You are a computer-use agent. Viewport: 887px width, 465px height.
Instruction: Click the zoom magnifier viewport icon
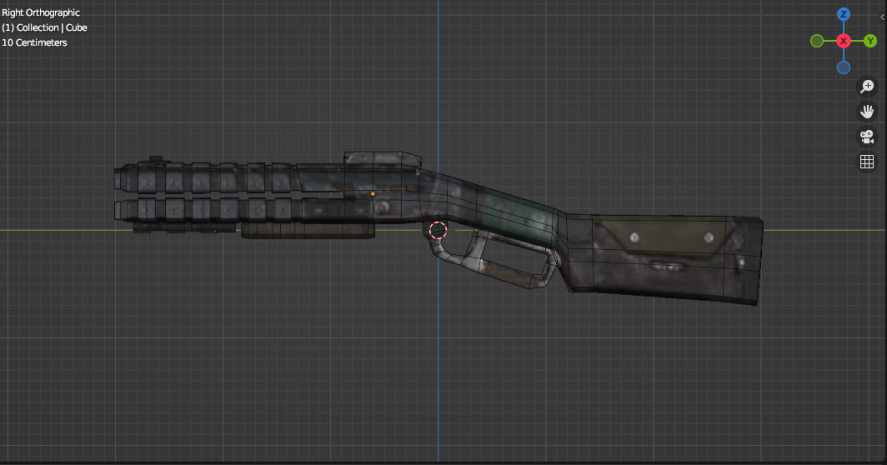point(867,86)
